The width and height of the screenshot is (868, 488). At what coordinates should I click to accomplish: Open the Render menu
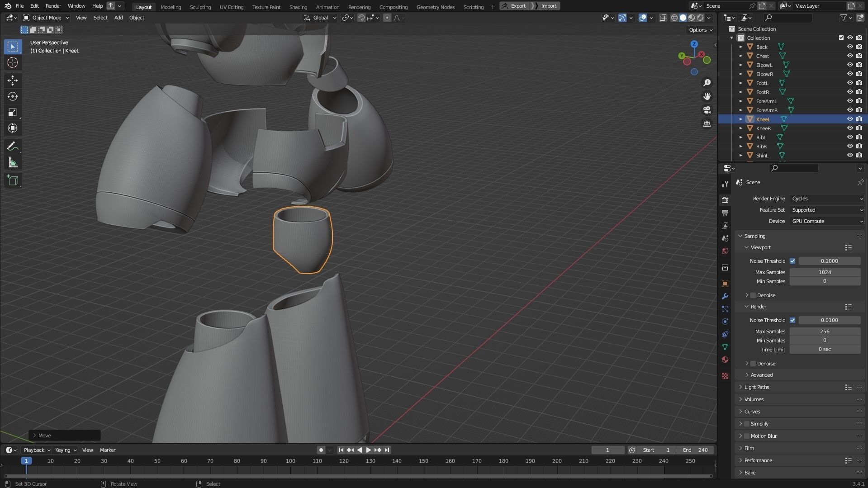coord(53,6)
